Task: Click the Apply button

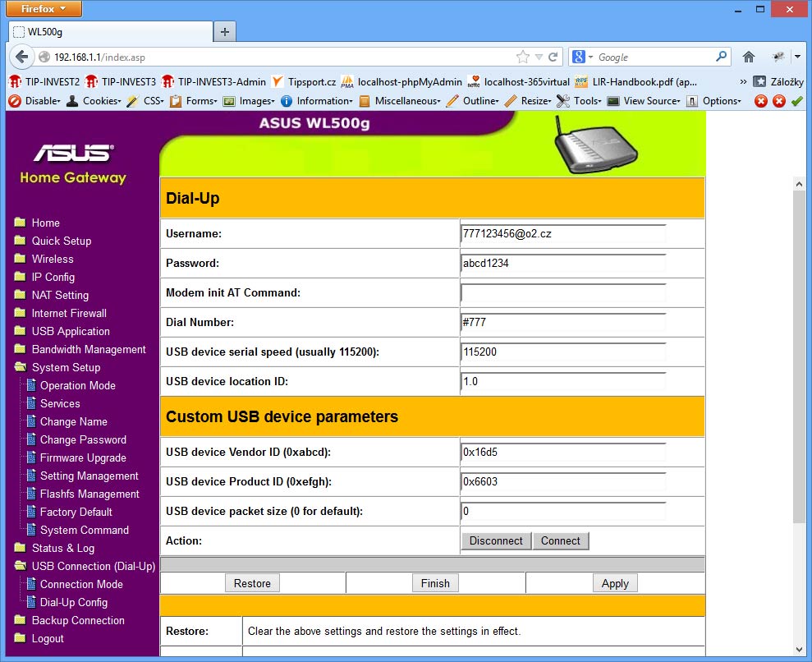Action: [615, 583]
